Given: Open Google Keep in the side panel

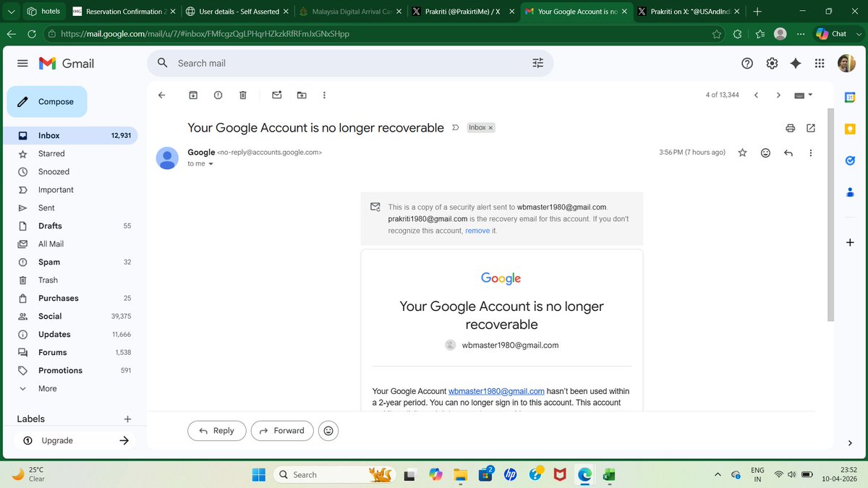Looking at the screenshot, I should coord(851,129).
